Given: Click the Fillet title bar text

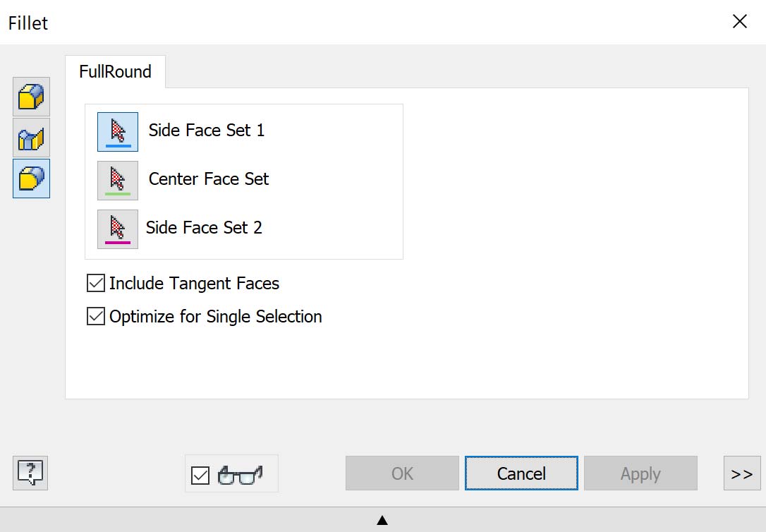Looking at the screenshot, I should point(28,23).
